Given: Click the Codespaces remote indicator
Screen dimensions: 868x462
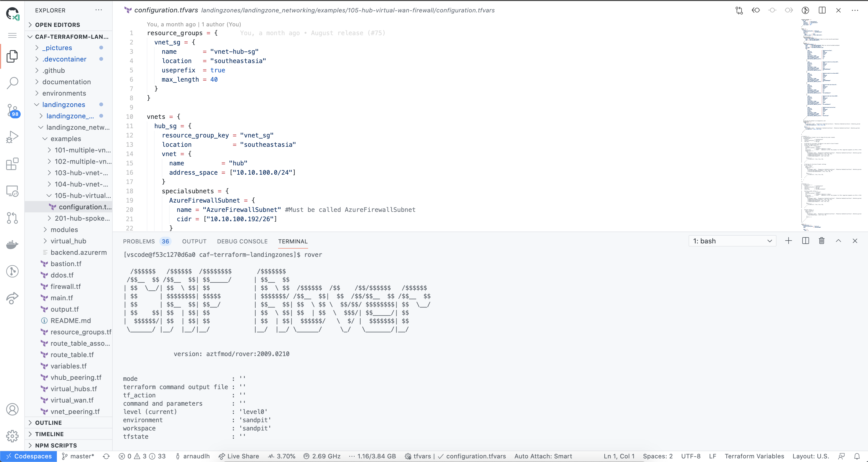Looking at the screenshot, I should coord(28,456).
